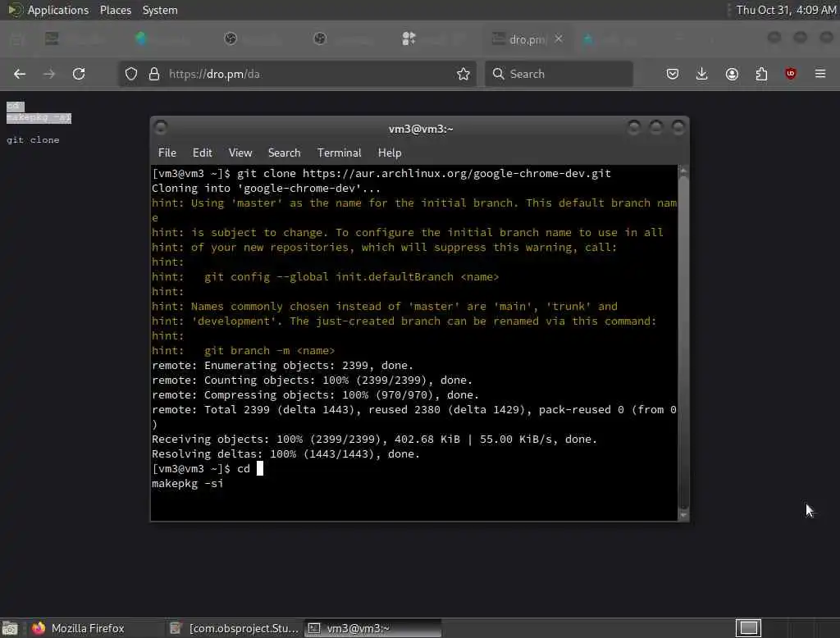The image size is (840, 638).
Task: Click terminal scrollbar up arrow
Action: coord(683,171)
